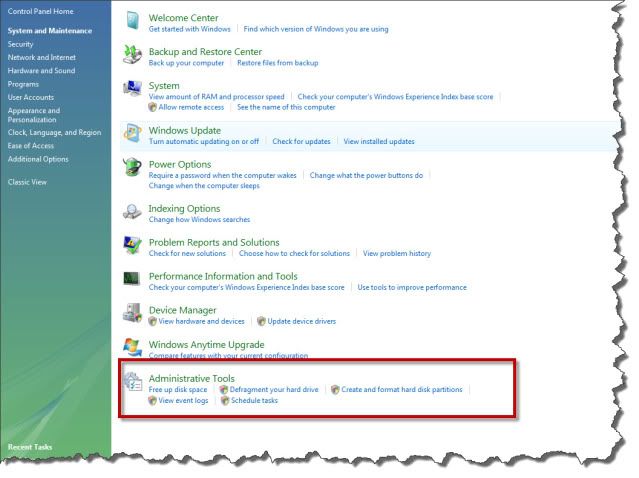Click the System computer icon

[132, 88]
